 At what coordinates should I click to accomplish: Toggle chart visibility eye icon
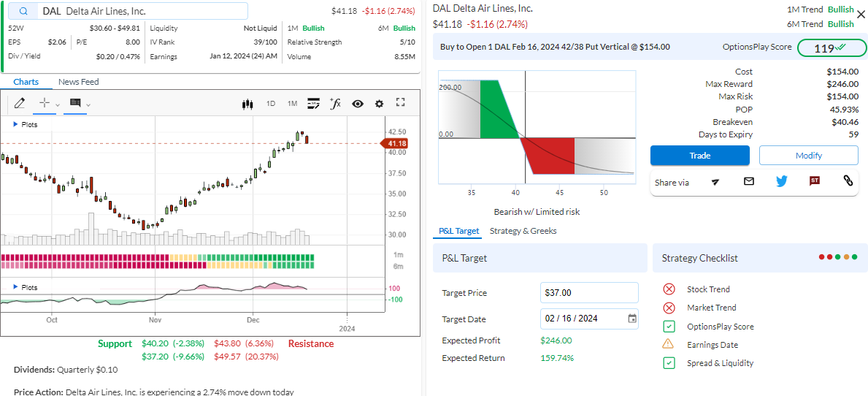(x=358, y=104)
